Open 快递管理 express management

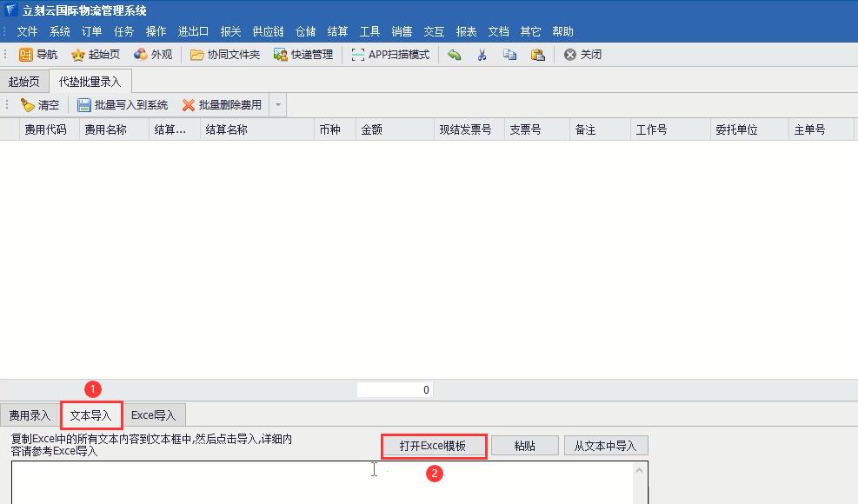303,55
